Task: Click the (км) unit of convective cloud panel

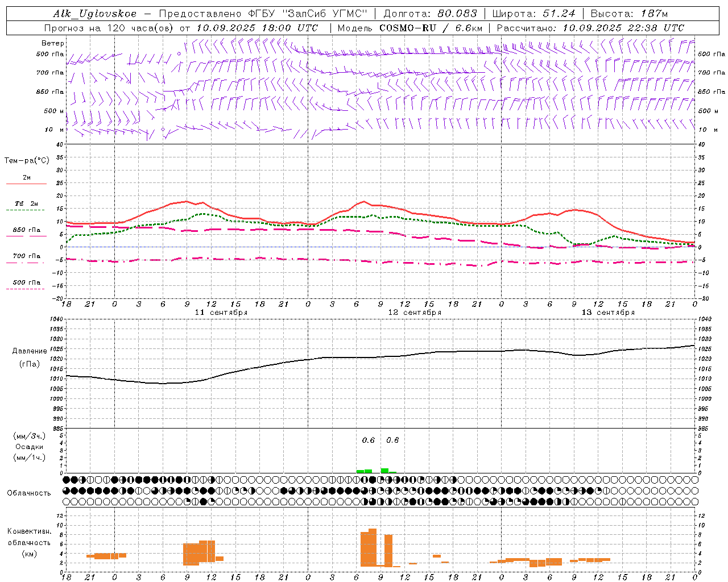Action: (29, 554)
